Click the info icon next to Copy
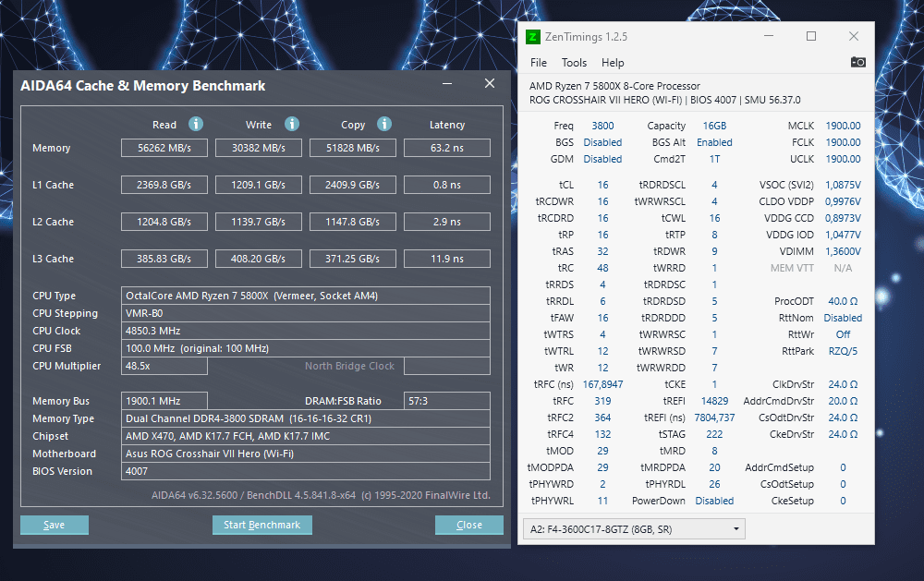 (384, 124)
